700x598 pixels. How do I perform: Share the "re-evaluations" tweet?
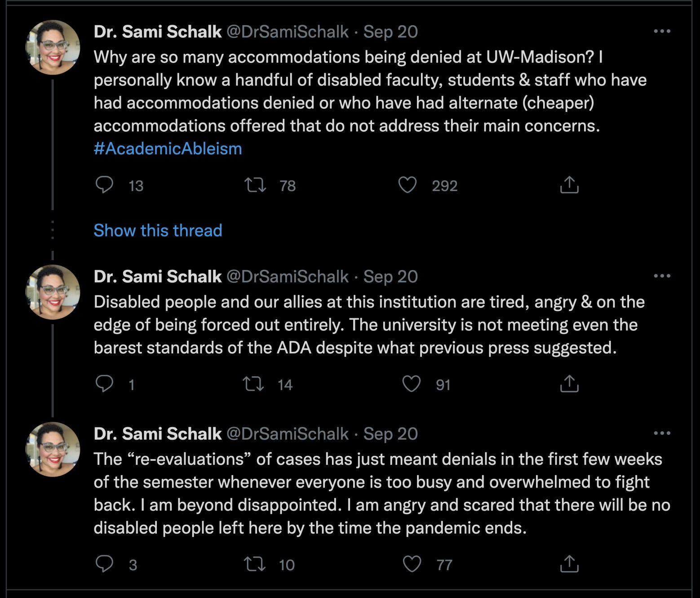569,564
